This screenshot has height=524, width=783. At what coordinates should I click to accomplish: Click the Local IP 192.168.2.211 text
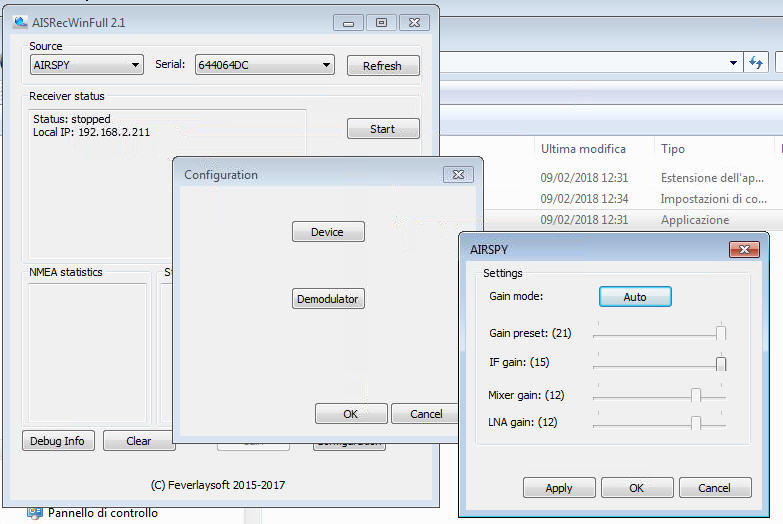[x=91, y=132]
